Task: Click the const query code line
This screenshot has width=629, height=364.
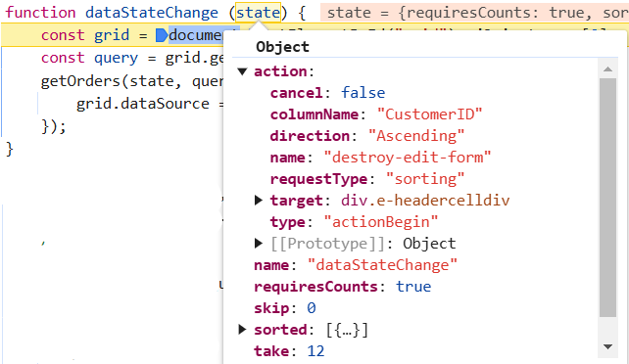Action: click(x=132, y=59)
